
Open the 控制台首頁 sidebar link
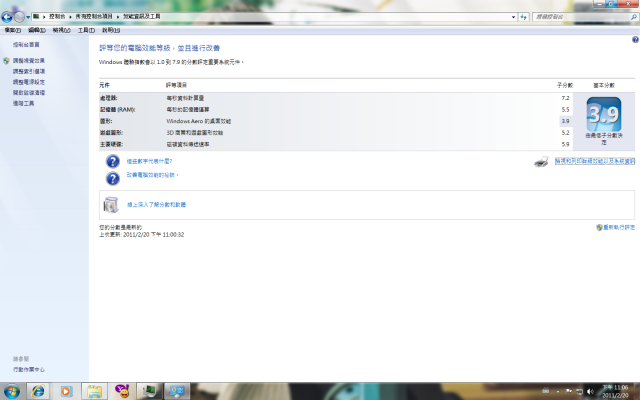(26, 44)
